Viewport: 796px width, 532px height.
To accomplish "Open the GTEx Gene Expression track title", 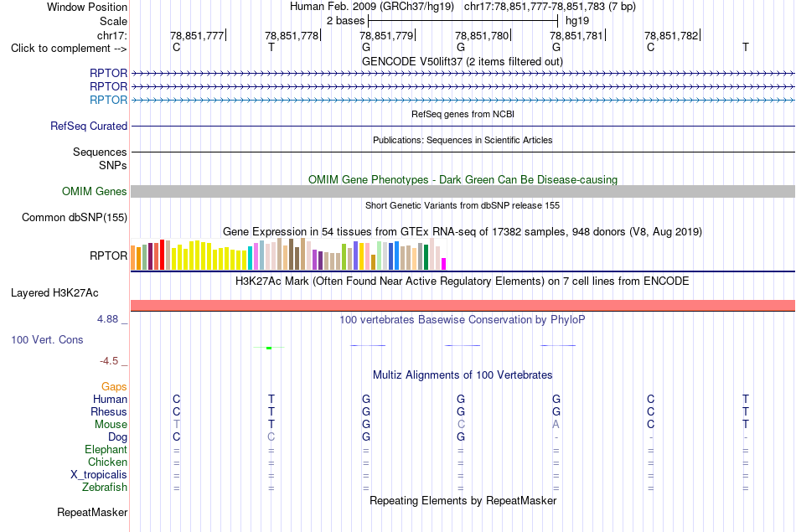I will [x=463, y=232].
